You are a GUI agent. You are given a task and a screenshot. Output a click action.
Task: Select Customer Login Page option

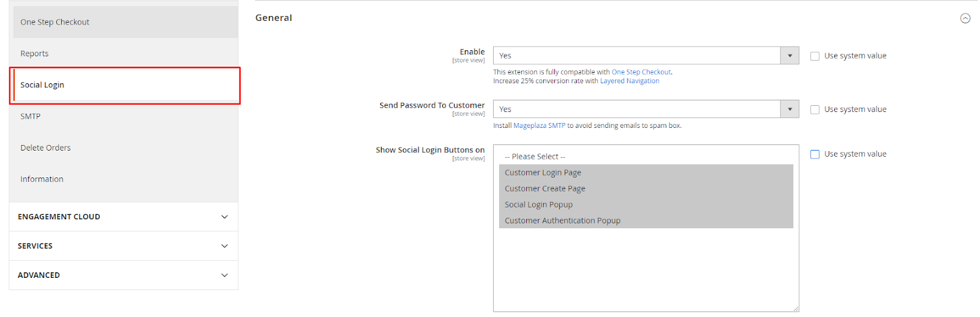pos(543,173)
